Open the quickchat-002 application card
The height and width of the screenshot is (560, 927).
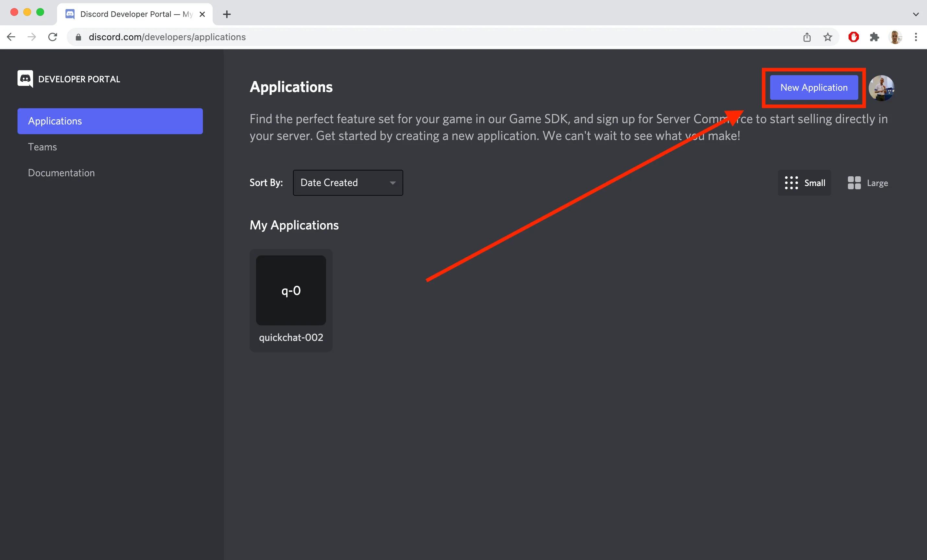point(291,300)
